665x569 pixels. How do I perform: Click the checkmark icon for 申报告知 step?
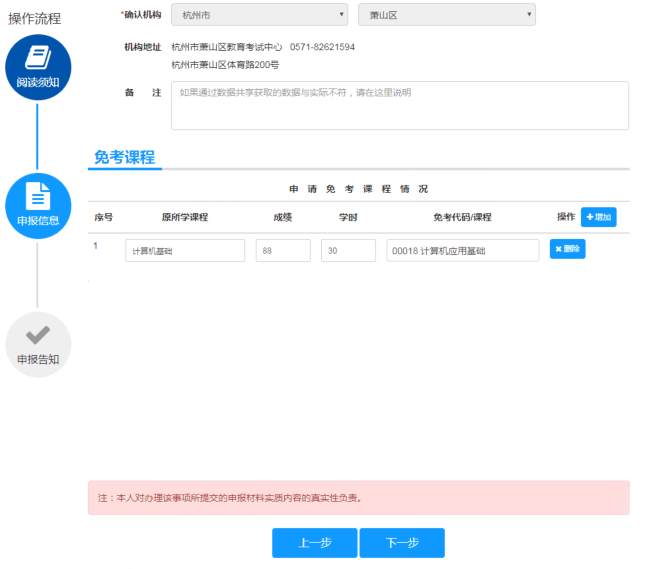coord(38,335)
